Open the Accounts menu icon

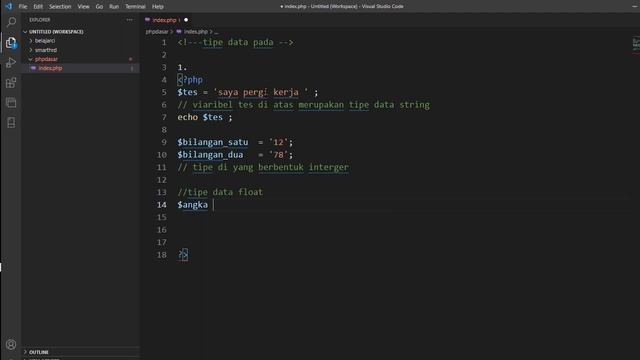tap(11, 344)
